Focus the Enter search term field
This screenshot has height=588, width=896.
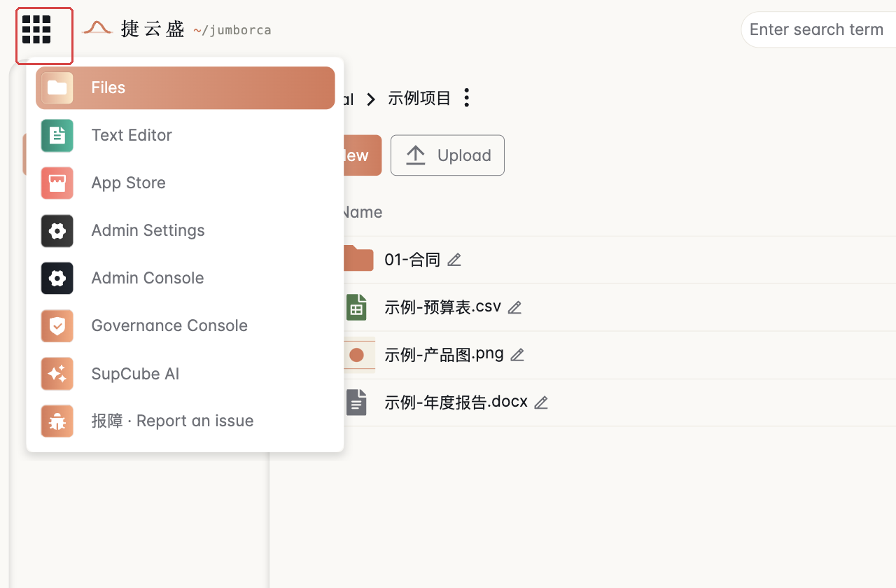[x=819, y=29]
